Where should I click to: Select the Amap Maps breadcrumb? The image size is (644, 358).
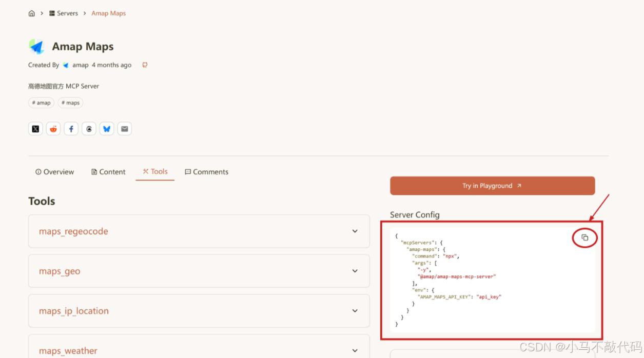coord(108,13)
